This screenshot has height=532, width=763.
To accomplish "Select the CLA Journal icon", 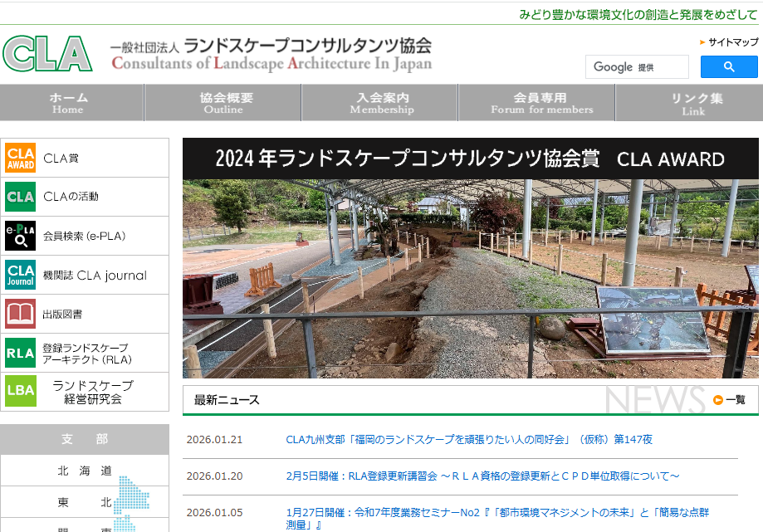I will [21, 275].
